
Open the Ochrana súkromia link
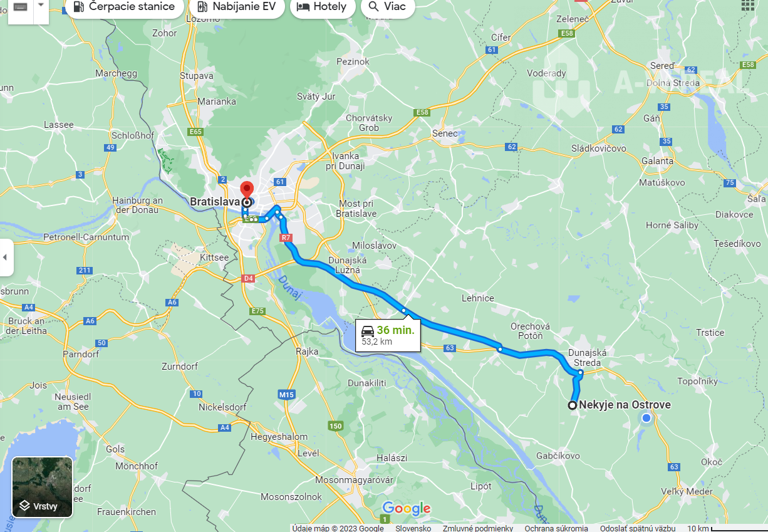click(556, 528)
